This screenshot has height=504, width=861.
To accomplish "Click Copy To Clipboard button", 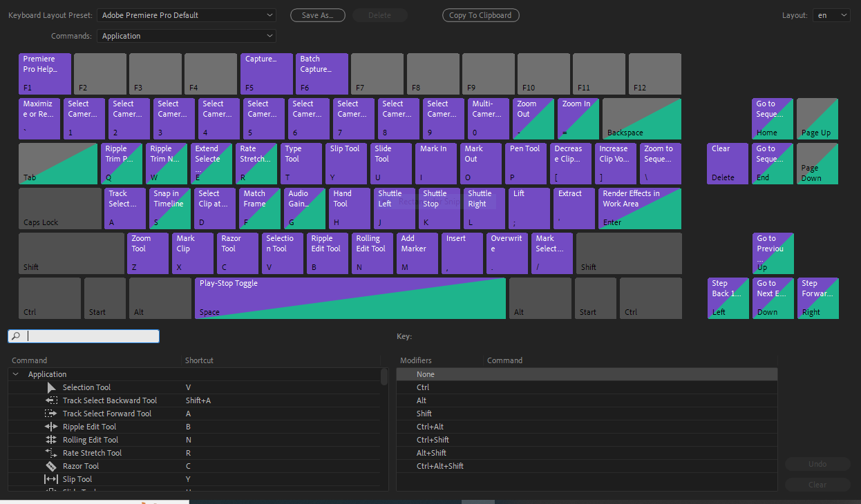I will (x=480, y=15).
